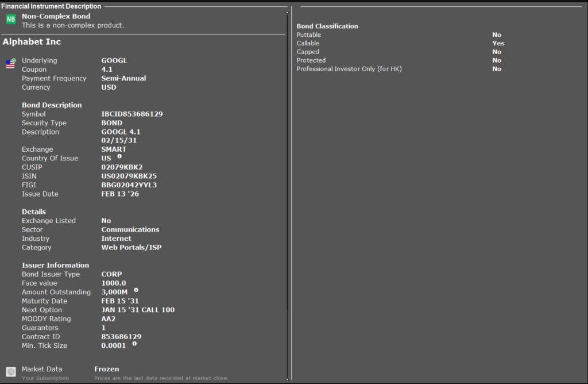The height and width of the screenshot is (384, 588).
Task: Click the FIGI value BBG02042YYL3
Action: [129, 185]
